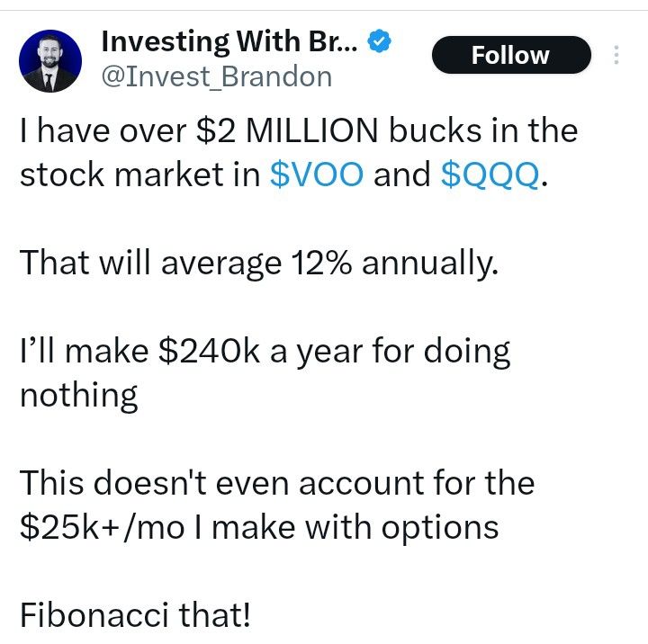
Task: Click the @Invest_Brandon handle
Action: pos(217,76)
